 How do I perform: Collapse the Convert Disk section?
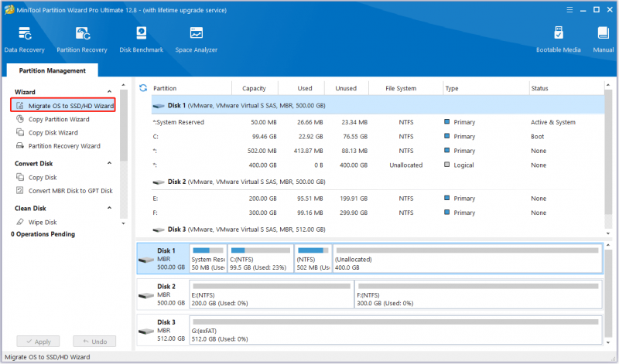(x=109, y=163)
